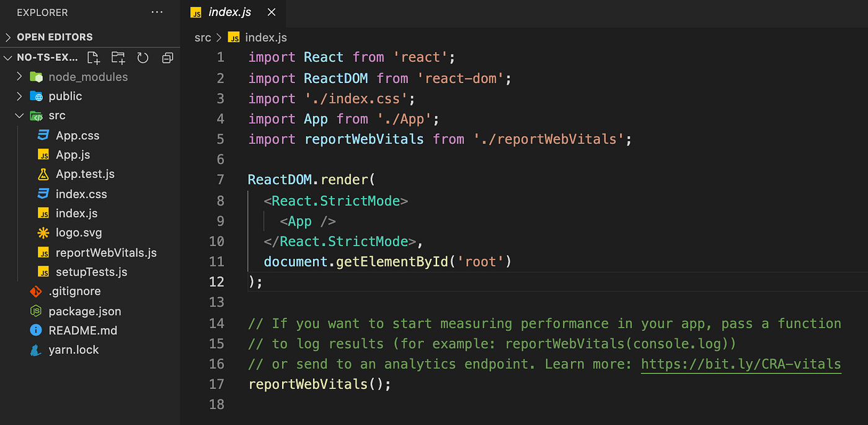Close the index.js editor tab

click(271, 12)
